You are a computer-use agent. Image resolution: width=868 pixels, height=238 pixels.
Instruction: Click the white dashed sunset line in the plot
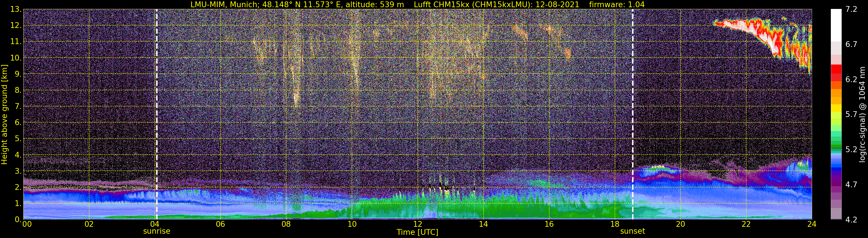[x=632, y=114]
